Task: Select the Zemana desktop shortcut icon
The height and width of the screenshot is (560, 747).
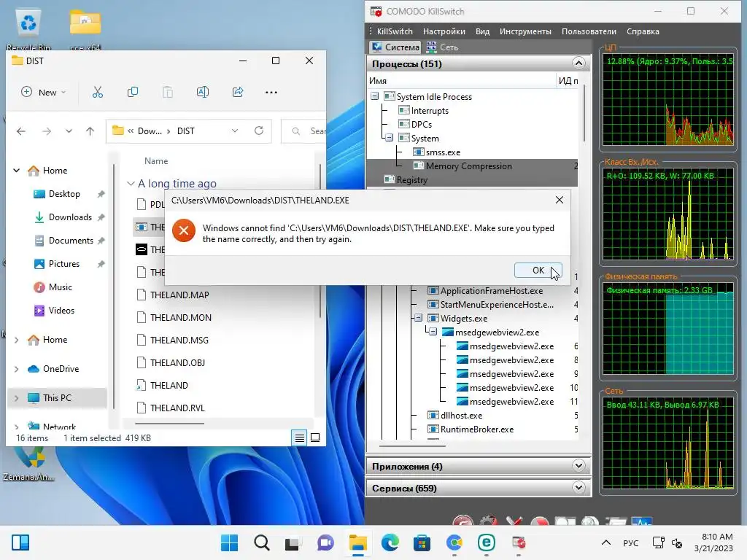Action: click(x=28, y=464)
